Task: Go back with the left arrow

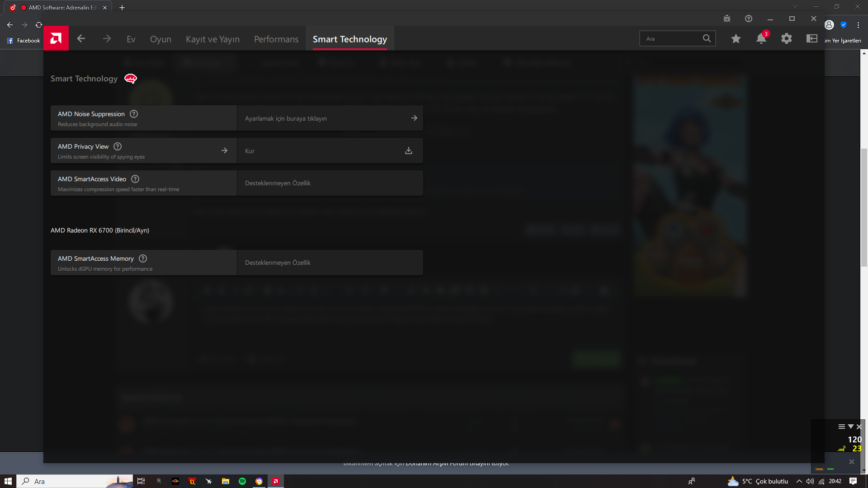Action: point(81,39)
